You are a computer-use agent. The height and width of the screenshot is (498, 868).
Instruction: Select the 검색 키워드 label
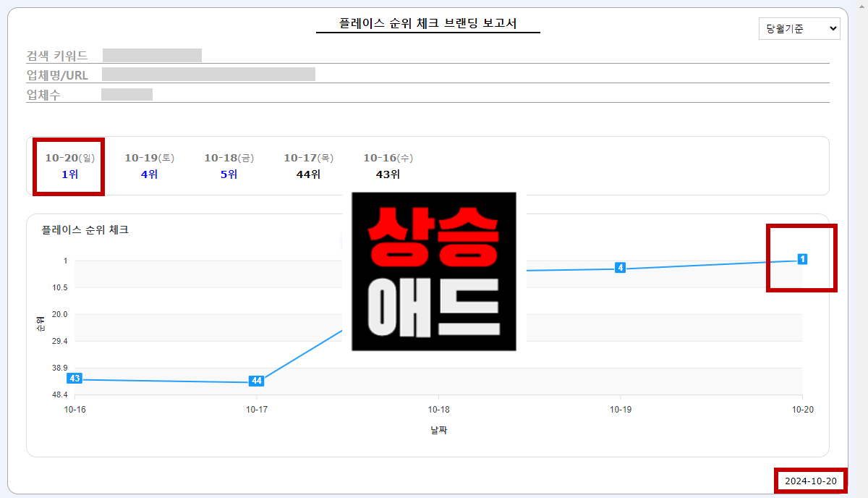point(57,56)
